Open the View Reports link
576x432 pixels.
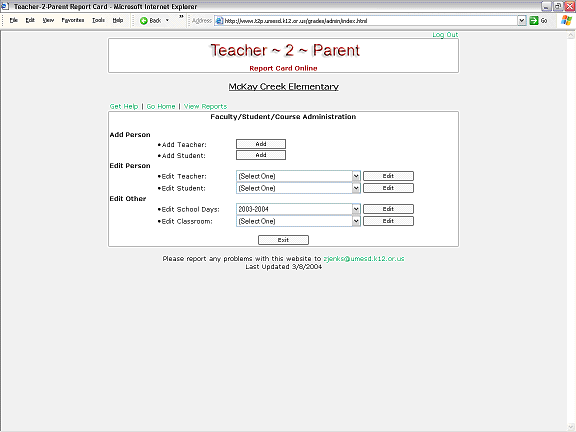[205, 107]
